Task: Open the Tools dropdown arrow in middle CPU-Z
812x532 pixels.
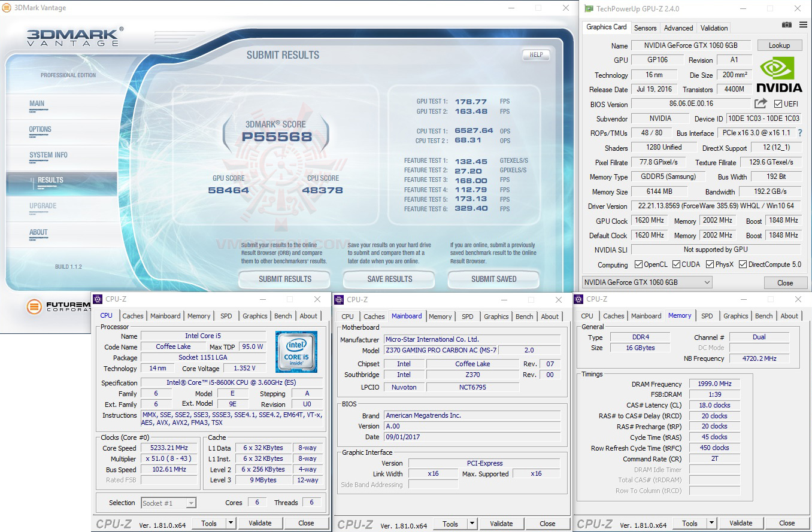Action: click(471, 523)
